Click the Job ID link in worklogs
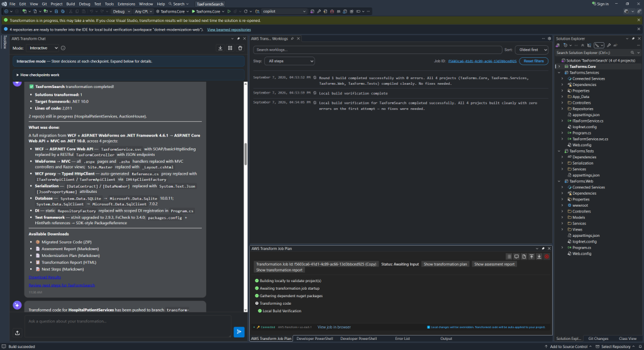 [x=482, y=61]
